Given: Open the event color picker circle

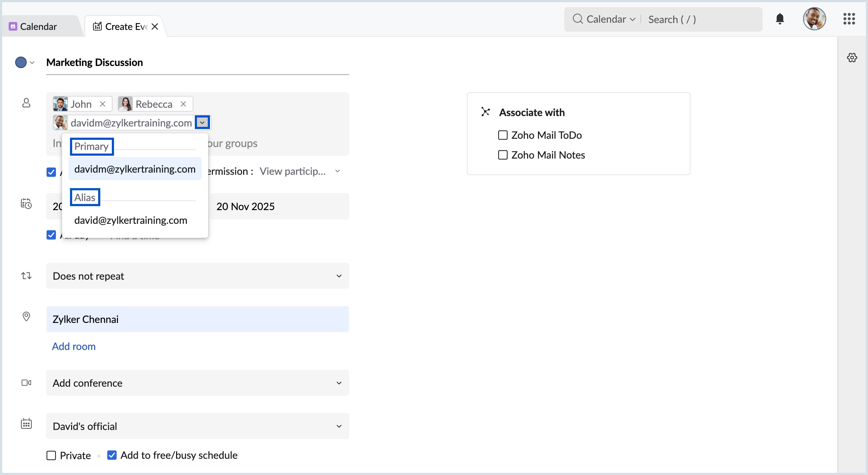Looking at the screenshot, I should [x=21, y=62].
